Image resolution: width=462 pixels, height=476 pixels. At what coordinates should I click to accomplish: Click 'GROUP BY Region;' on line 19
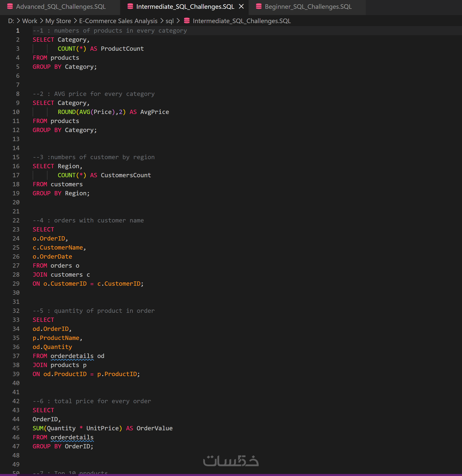tap(61, 193)
